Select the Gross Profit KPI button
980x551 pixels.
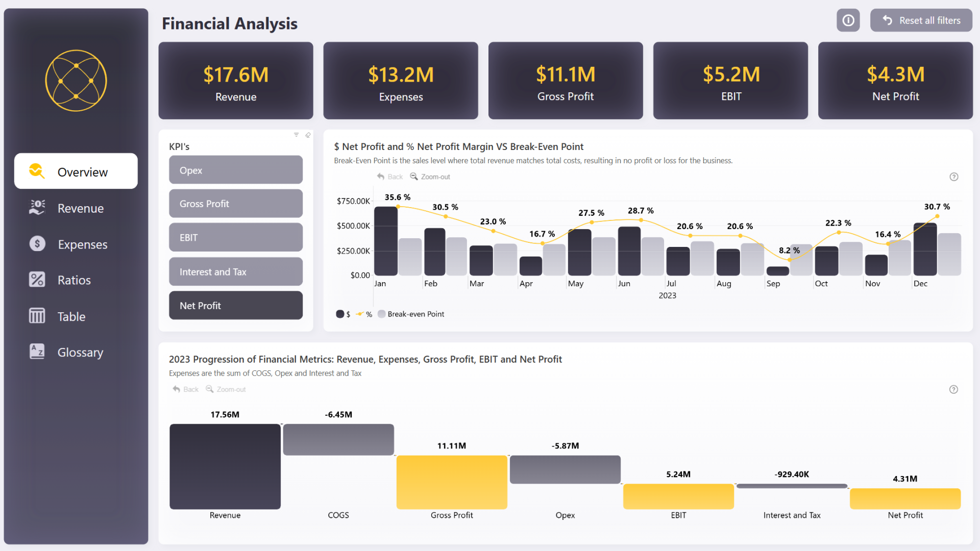click(235, 203)
